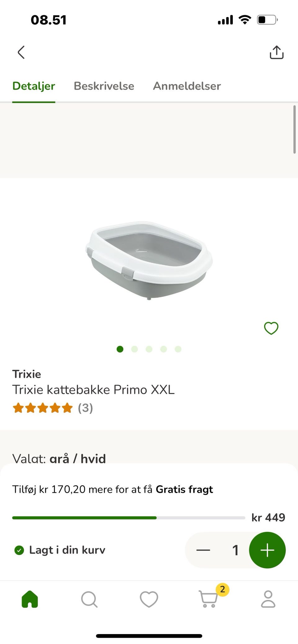Tap the free shipping progress bar
This screenshot has width=298, height=644.
tap(129, 518)
